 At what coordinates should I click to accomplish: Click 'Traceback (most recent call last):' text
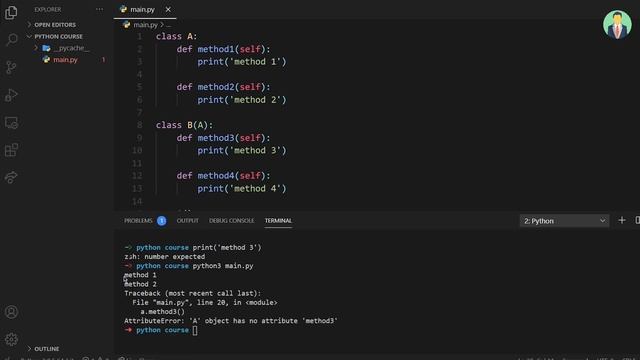coord(192,293)
